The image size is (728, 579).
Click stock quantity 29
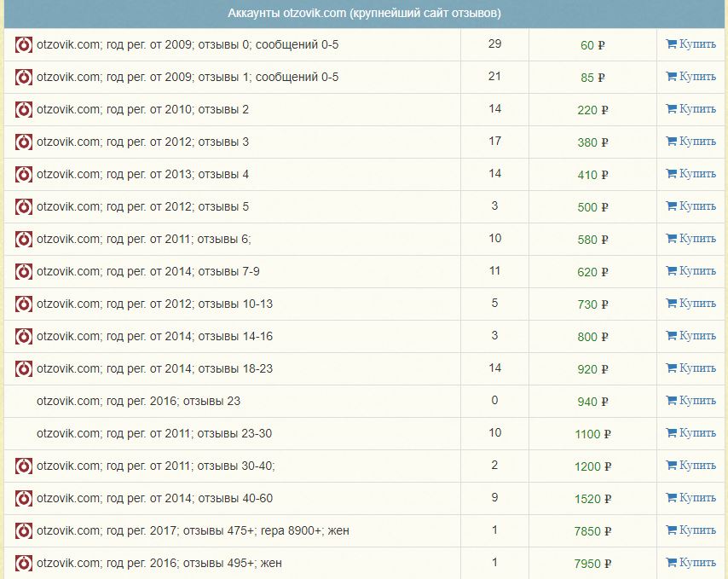pyautogui.click(x=494, y=44)
